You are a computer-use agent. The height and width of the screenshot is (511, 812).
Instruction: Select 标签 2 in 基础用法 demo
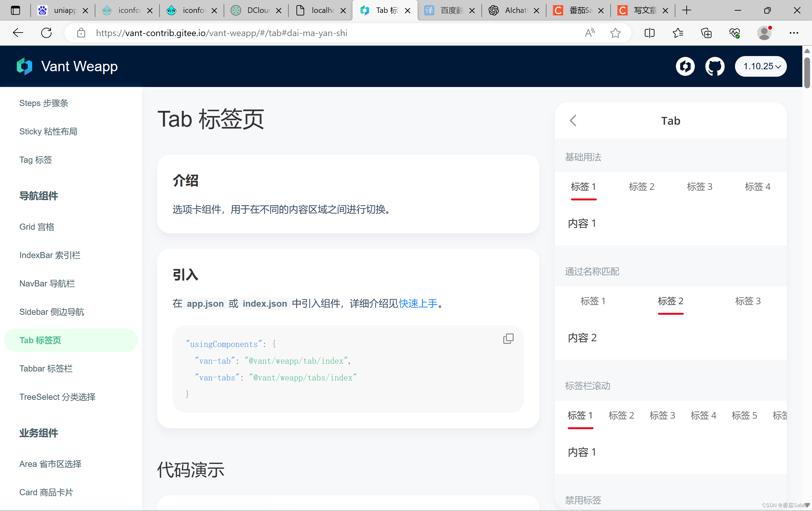tap(641, 187)
